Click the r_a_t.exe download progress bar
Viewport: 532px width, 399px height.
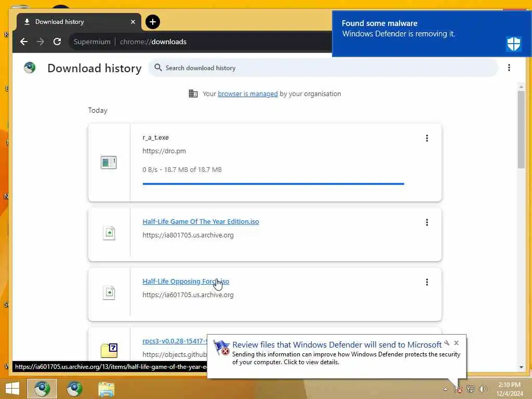pos(273,184)
